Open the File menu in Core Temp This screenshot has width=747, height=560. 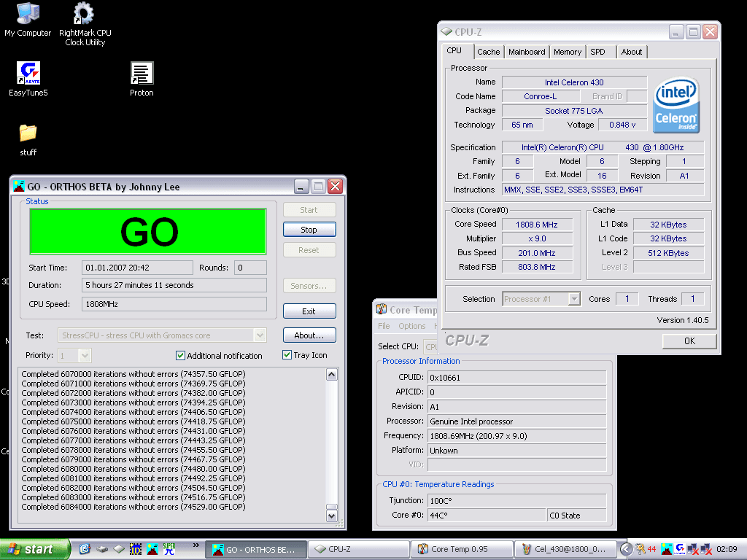[x=384, y=326]
